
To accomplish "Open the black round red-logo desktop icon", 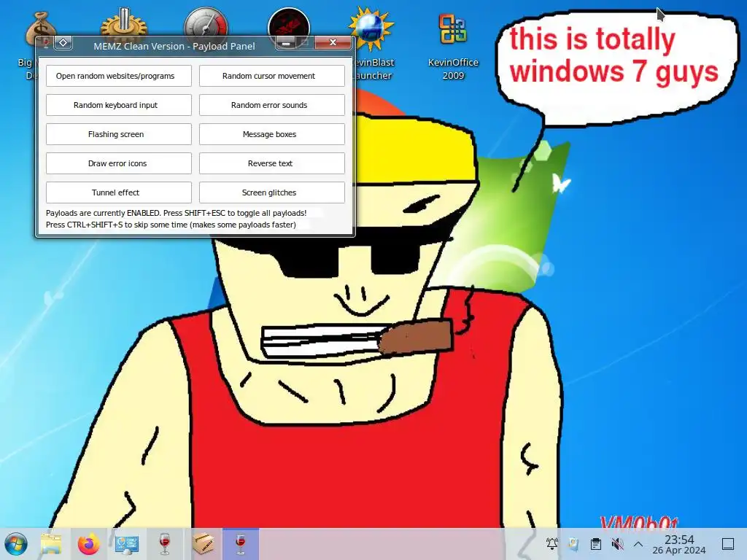I will pyautogui.click(x=289, y=23).
